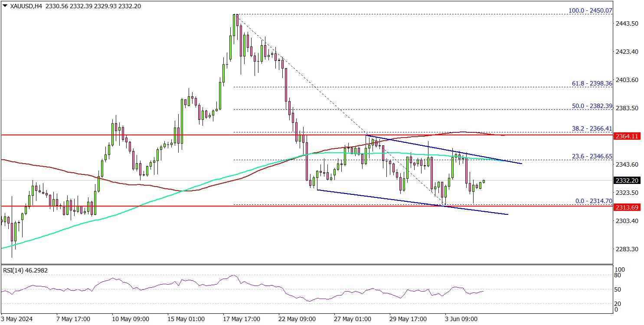Click the 0.0 - 2314.70 Fibonacci label
This screenshot has height=325, width=644.
coord(592,201)
